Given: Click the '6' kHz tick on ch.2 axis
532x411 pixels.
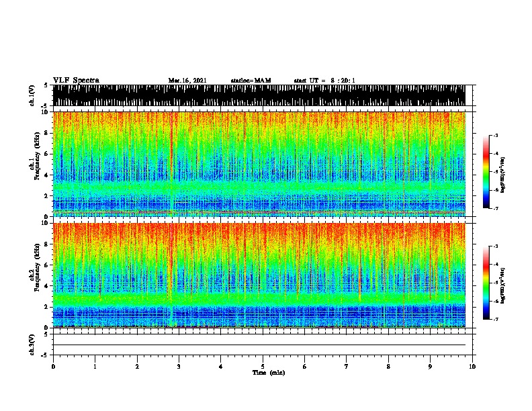Looking at the screenshot, I should [x=46, y=265].
